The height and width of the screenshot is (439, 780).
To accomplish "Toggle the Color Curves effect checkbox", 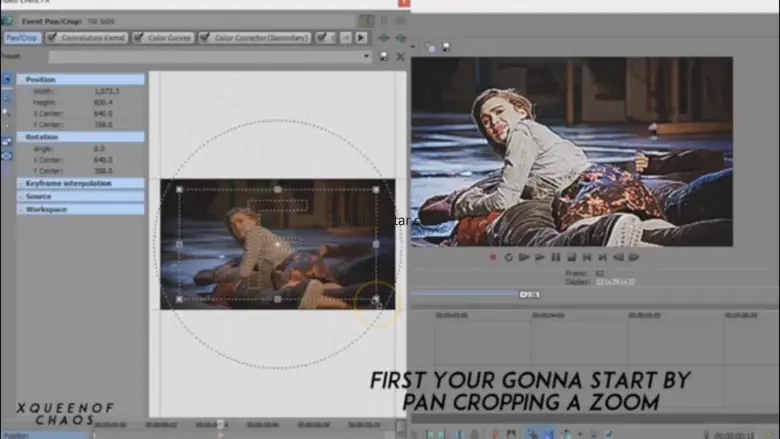I will point(137,38).
